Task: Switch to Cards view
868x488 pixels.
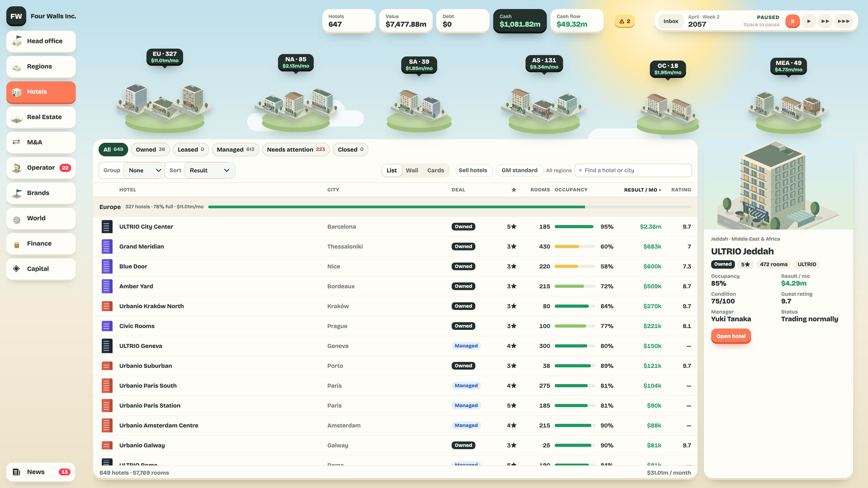Action: pyautogui.click(x=435, y=170)
